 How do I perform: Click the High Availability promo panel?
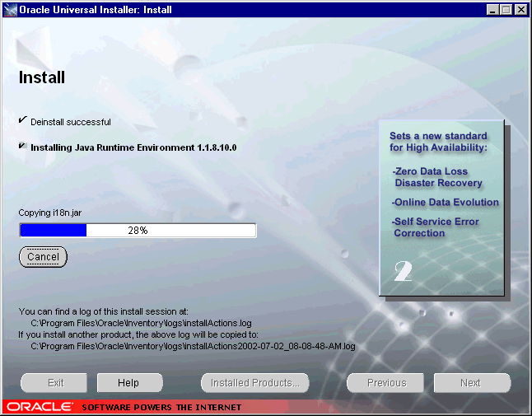(x=441, y=208)
